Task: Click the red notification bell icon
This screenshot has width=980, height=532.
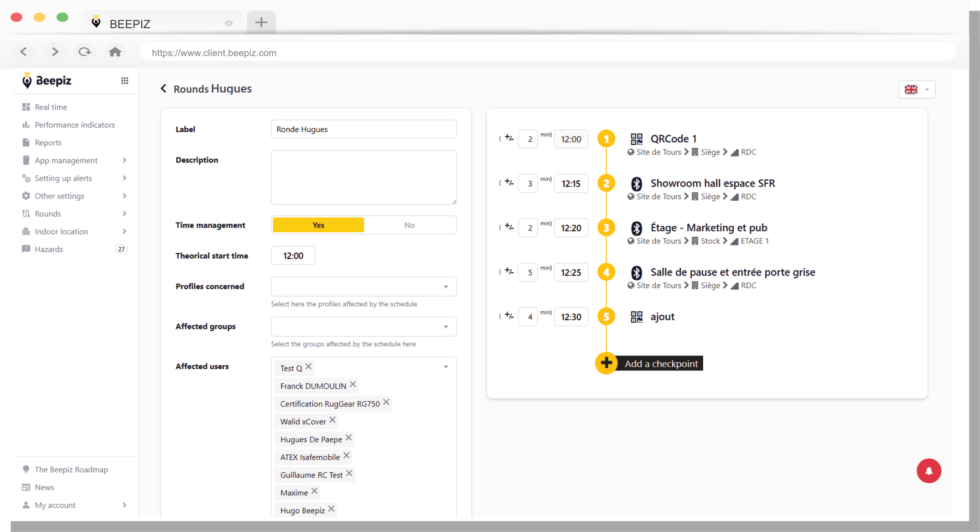Action: coord(928,470)
